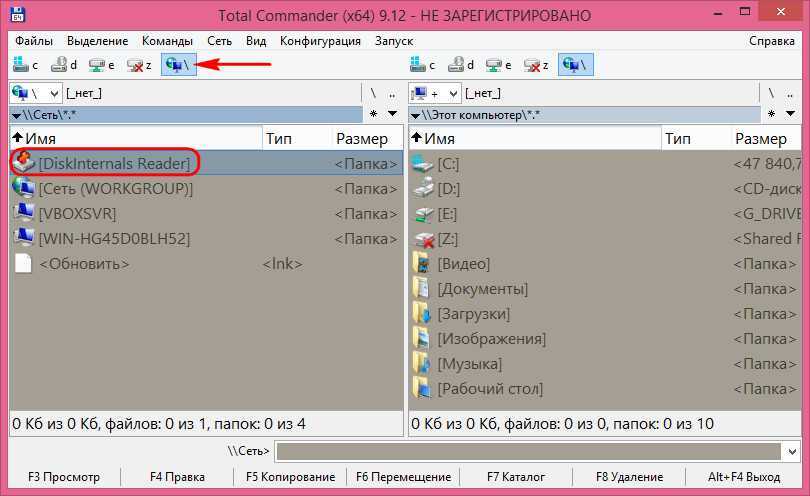Select disconnected drive z in right drive bar

point(540,65)
